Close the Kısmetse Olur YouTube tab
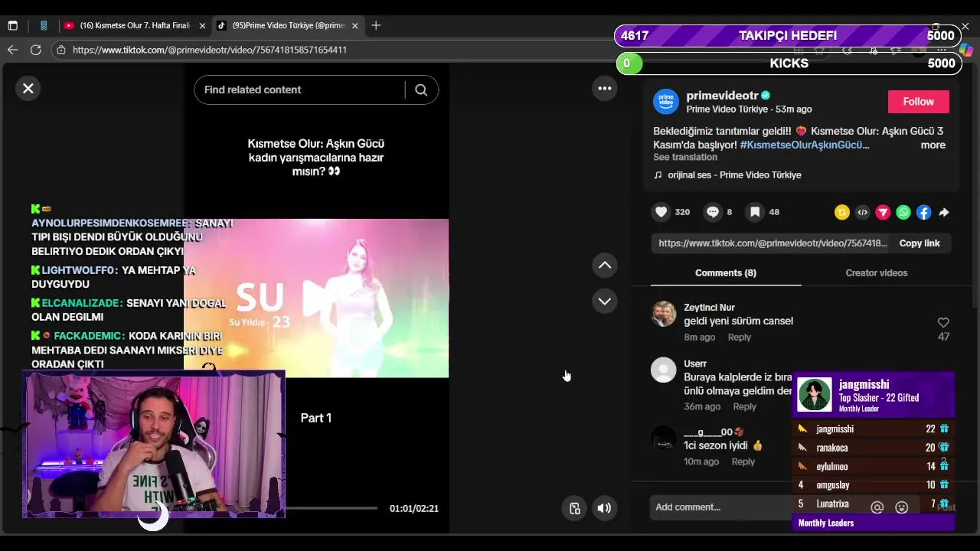 [202, 25]
